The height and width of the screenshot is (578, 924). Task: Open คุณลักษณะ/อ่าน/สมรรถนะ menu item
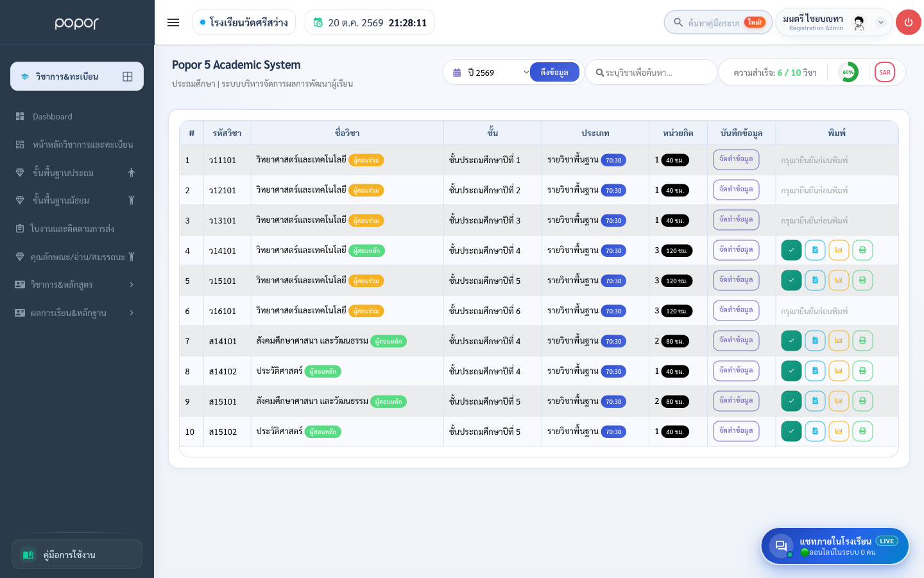77,257
